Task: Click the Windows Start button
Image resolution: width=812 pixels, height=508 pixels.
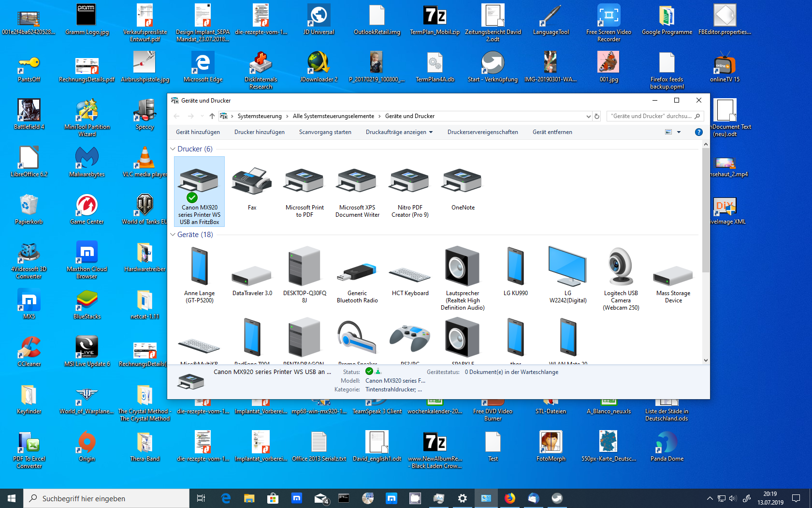Action: pos(12,498)
